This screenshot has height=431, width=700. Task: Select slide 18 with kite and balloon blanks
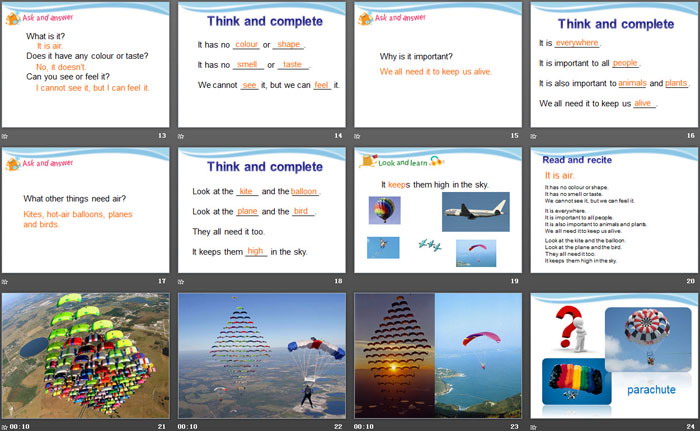(262, 210)
